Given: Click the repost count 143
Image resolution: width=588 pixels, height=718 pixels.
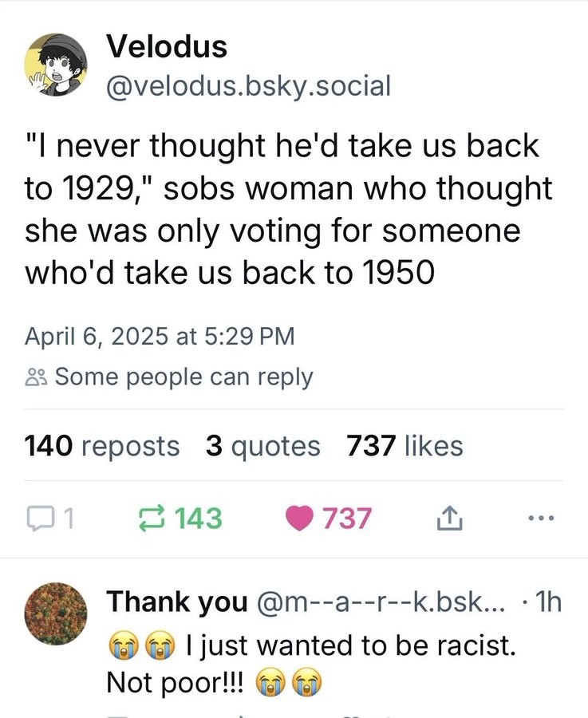Looking at the screenshot, I should pyautogui.click(x=199, y=519).
